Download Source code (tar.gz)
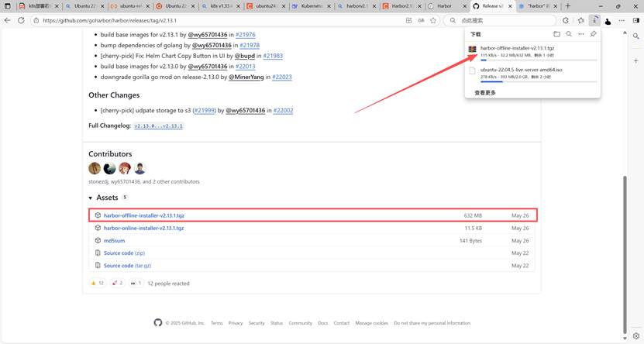644x344 pixels. (127, 266)
